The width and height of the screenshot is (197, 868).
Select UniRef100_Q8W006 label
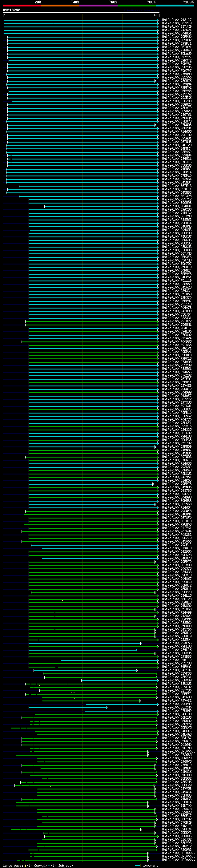click(177, 836)
